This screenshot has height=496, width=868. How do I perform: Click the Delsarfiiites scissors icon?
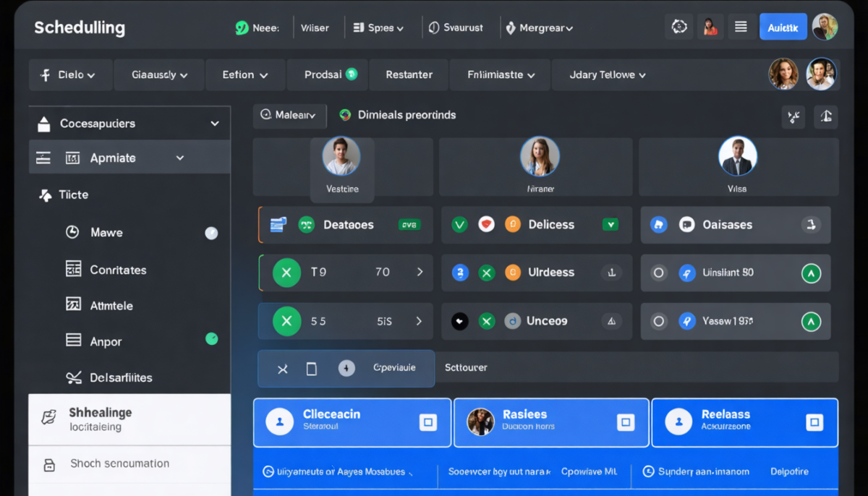pyautogui.click(x=73, y=377)
